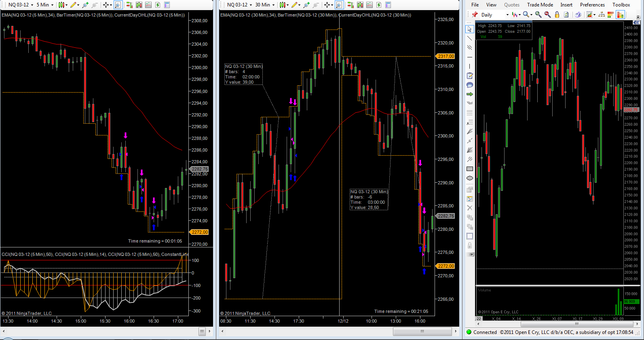Select the green arrow drawing tool
This screenshot has height=340, width=644.
(469, 94)
